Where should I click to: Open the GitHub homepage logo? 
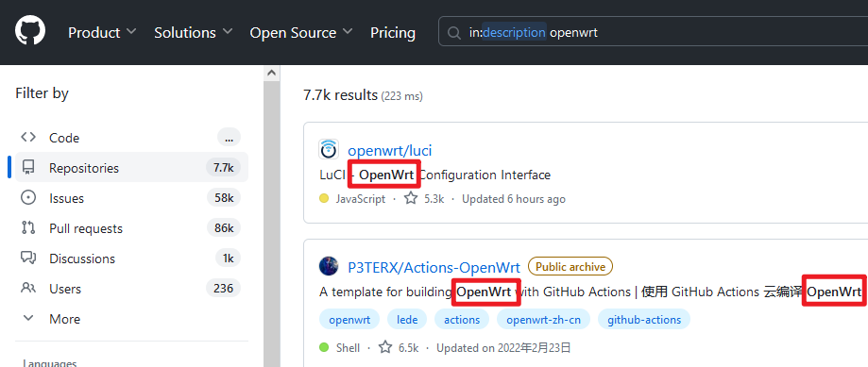click(30, 30)
